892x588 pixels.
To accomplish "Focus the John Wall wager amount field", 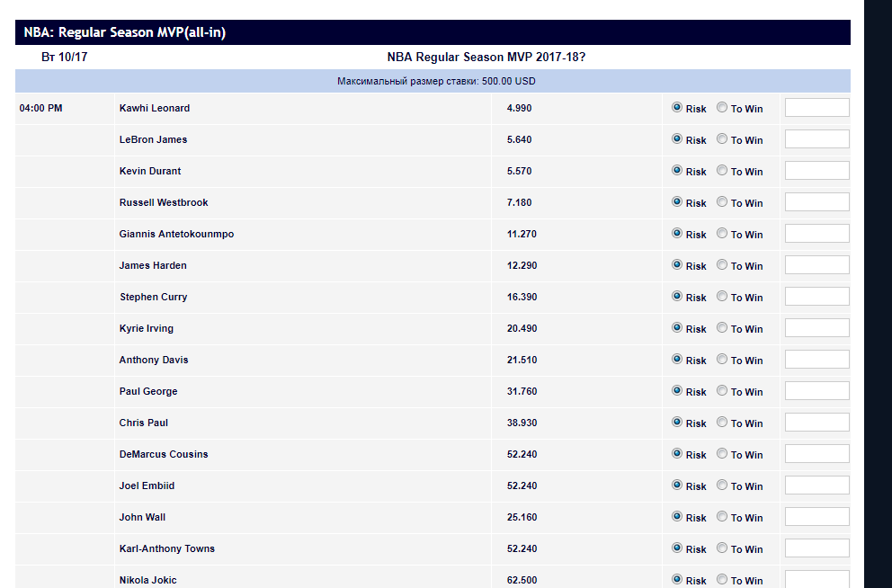I will point(816,517).
